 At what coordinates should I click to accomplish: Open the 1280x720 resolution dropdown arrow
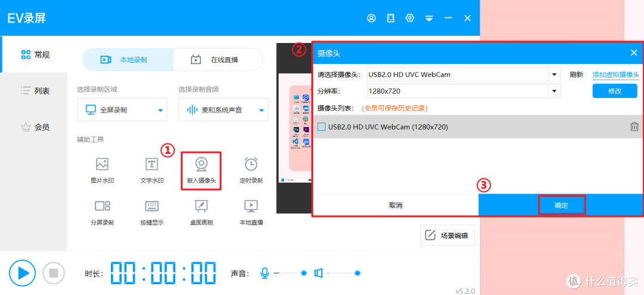[x=555, y=91]
